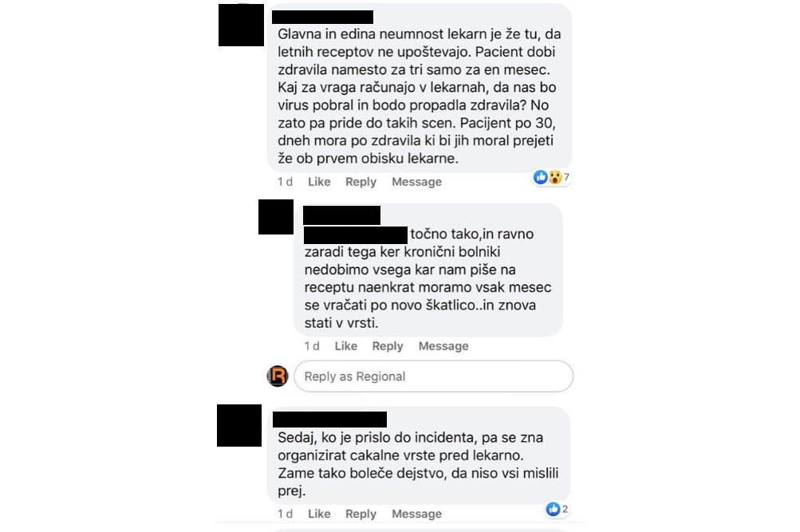Click the blacked-out avatar of first commenter
Screen dimensions: 800x532
241,25
